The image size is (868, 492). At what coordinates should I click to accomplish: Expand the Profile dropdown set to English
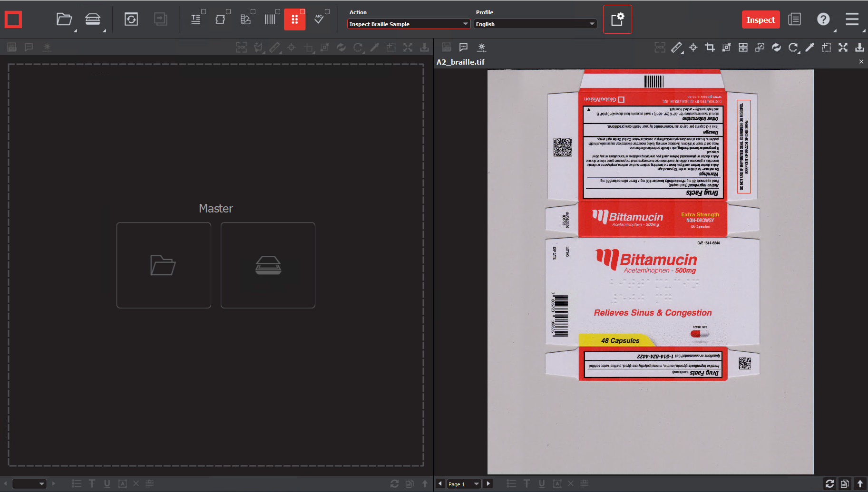pyautogui.click(x=535, y=24)
